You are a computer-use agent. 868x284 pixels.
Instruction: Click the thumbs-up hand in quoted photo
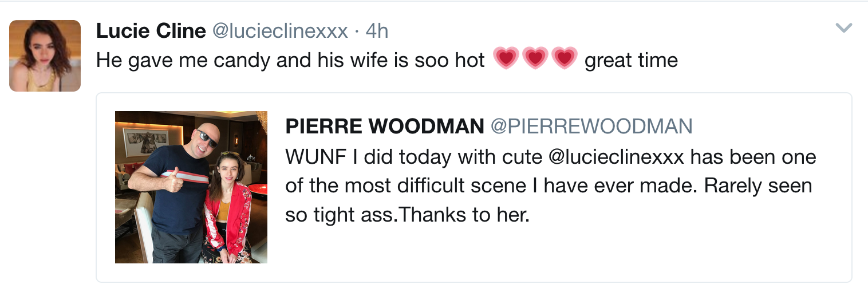click(174, 182)
